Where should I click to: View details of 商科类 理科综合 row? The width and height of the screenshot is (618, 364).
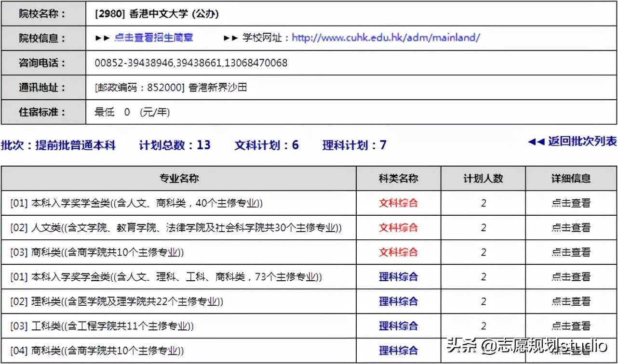pos(571,351)
